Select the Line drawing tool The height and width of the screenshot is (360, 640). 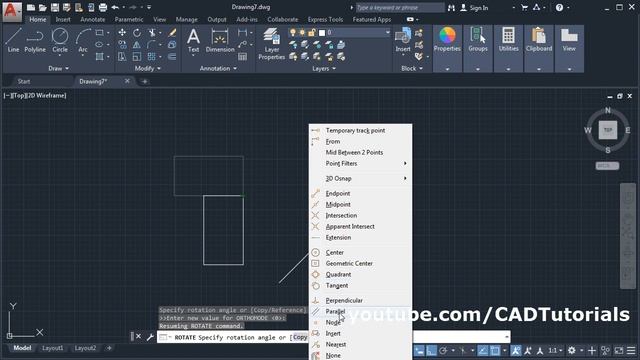(13, 40)
